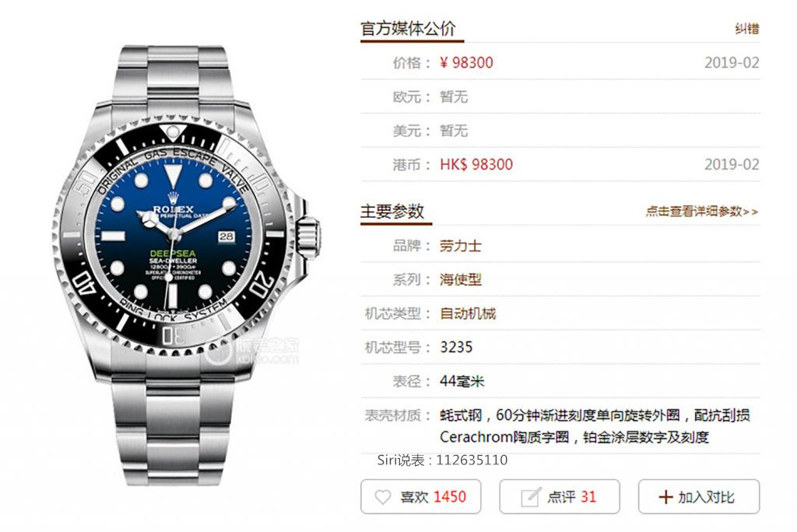Screen dimensions: 797x532
Task: Select the 官方媒体公价 section heading
Action: click(x=408, y=29)
